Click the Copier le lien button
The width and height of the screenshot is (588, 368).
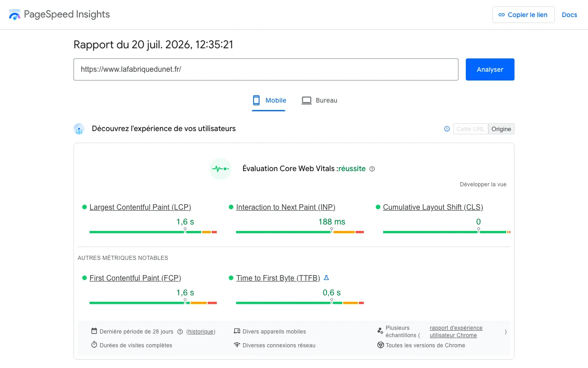click(524, 15)
